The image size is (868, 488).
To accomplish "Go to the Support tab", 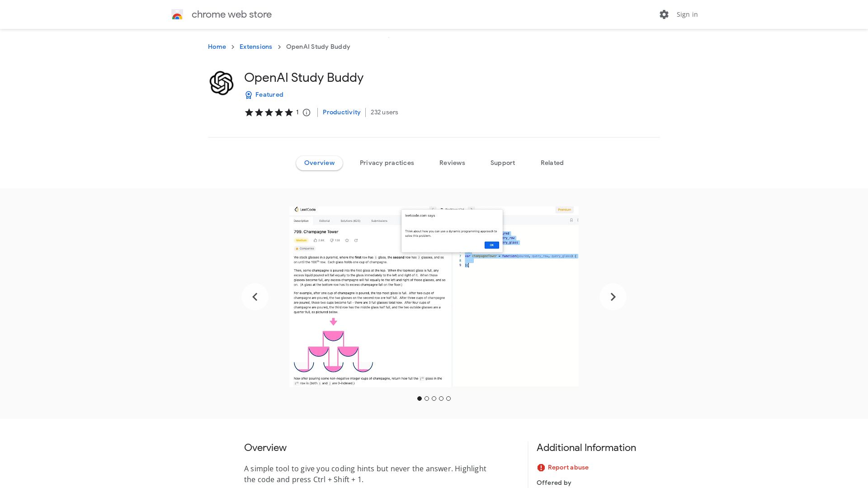I will point(502,163).
